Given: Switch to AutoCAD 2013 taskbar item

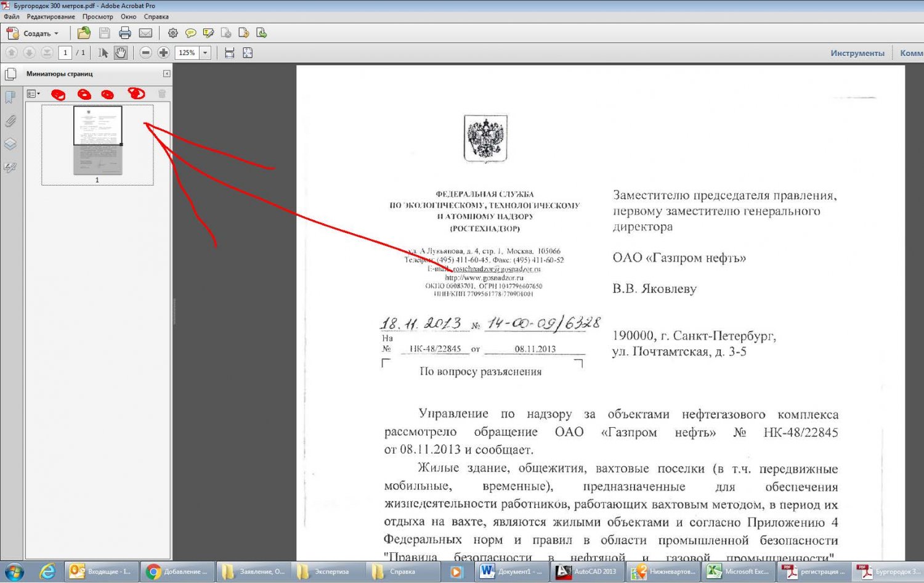Looking at the screenshot, I should point(588,571).
